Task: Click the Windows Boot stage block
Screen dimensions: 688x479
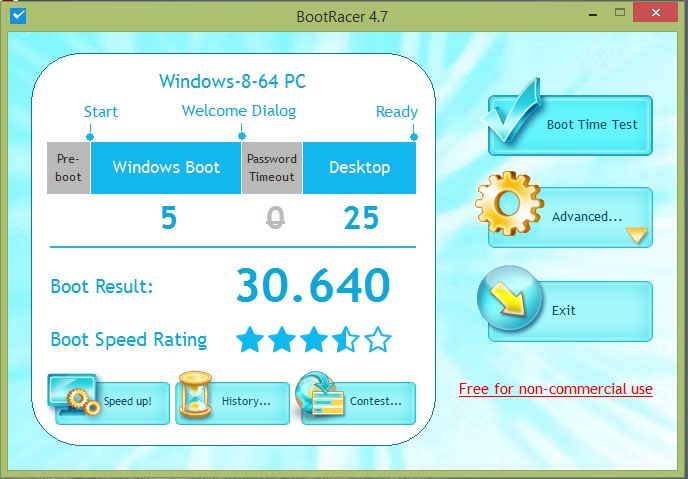Action: [x=166, y=168]
